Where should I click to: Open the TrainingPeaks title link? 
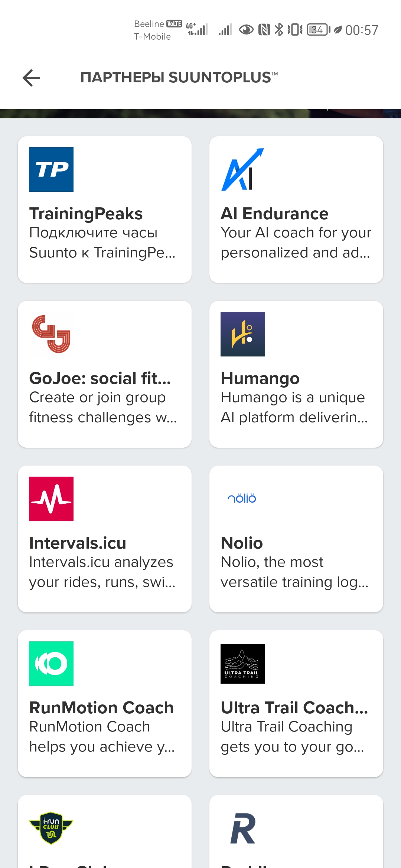point(86,214)
